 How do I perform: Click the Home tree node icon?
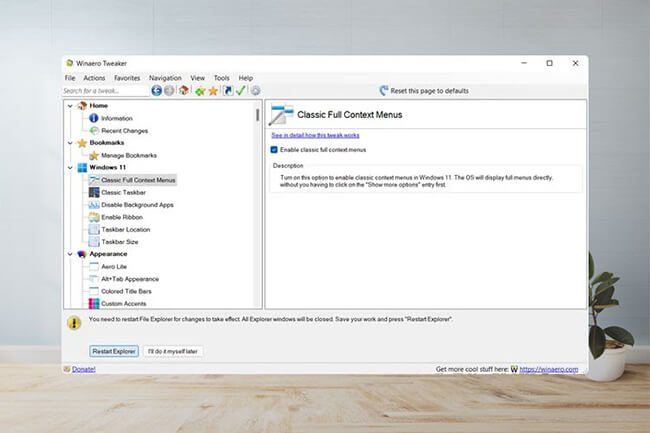pos(82,106)
